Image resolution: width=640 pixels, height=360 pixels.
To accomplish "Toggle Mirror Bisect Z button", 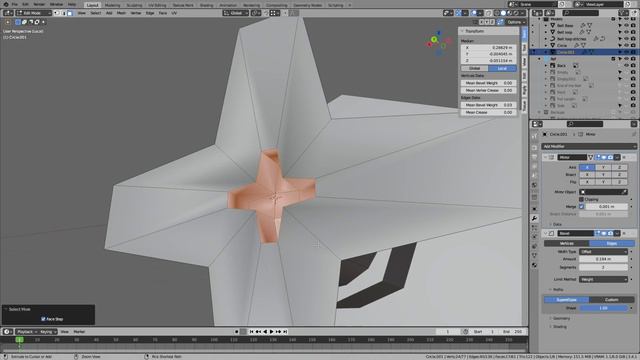I will click(619, 175).
